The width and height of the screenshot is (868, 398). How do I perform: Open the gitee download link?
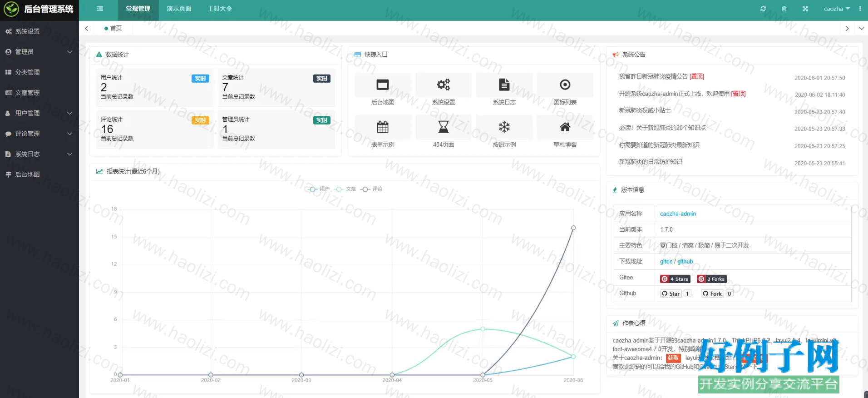click(x=666, y=261)
